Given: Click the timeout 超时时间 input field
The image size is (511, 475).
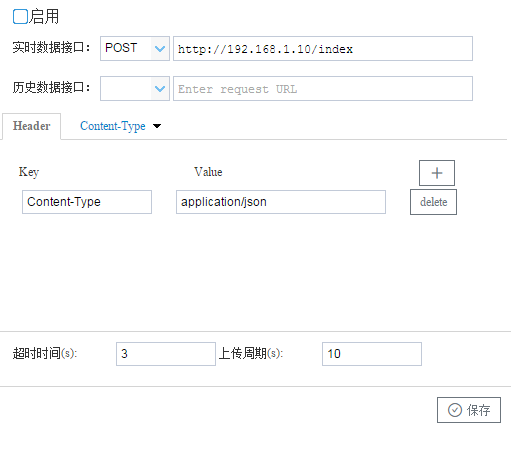Looking at the screenshot, I should coord(166,354).
